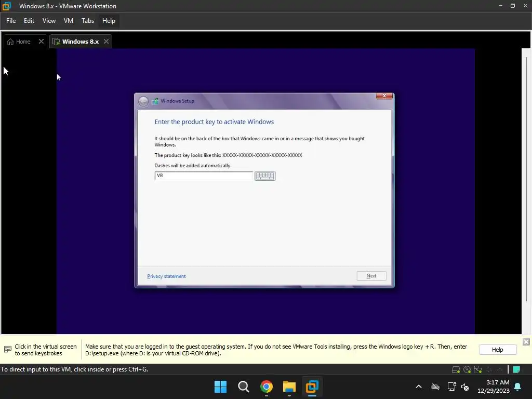
Task: Click the muted volume tray icon
Action: [x=465, y=387]
